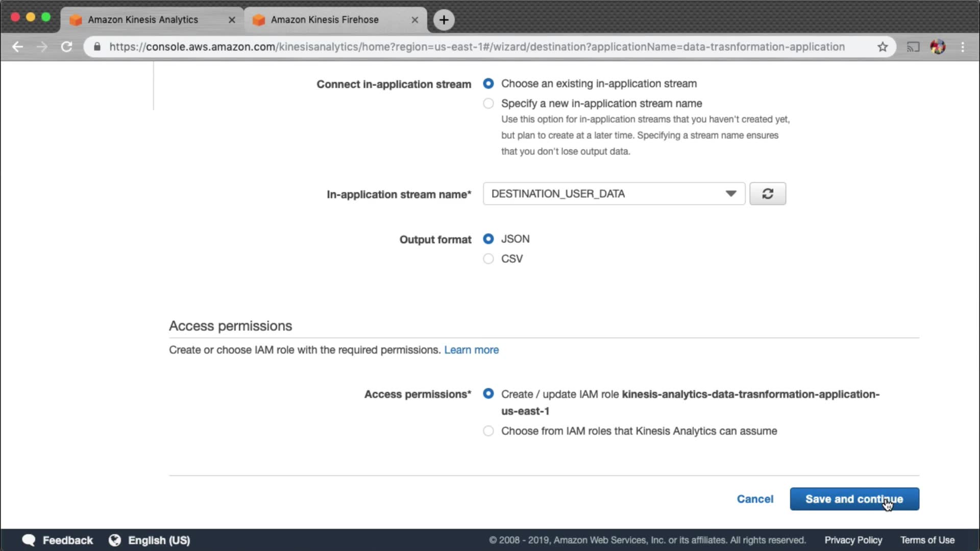Screen dimensions: 980x551
Task: Open the new tab plus button
Action: (x=444, y=20)
